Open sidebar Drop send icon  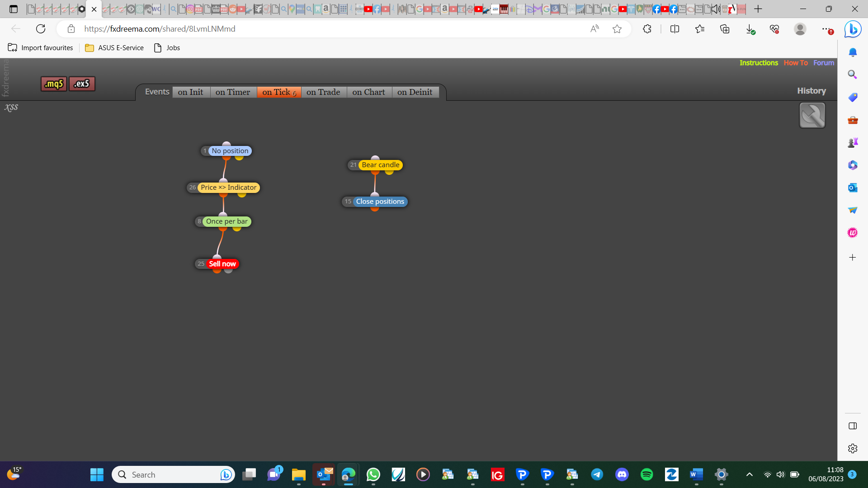click(x=853, y=210)
